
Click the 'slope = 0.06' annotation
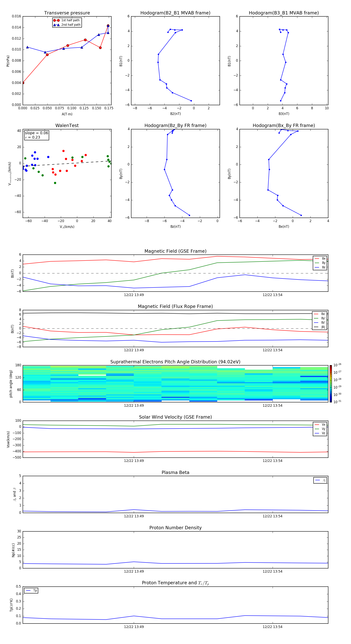[36, 133]
